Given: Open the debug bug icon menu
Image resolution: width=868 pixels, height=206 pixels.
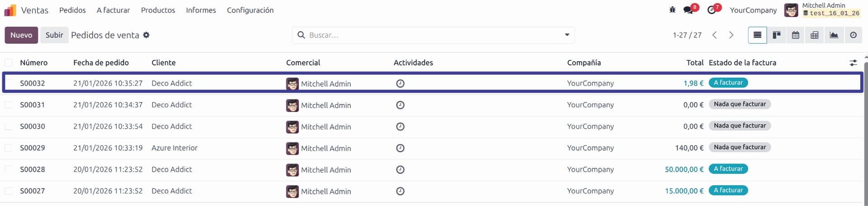Looking at the screenshot, I should [x=672, y=10].
